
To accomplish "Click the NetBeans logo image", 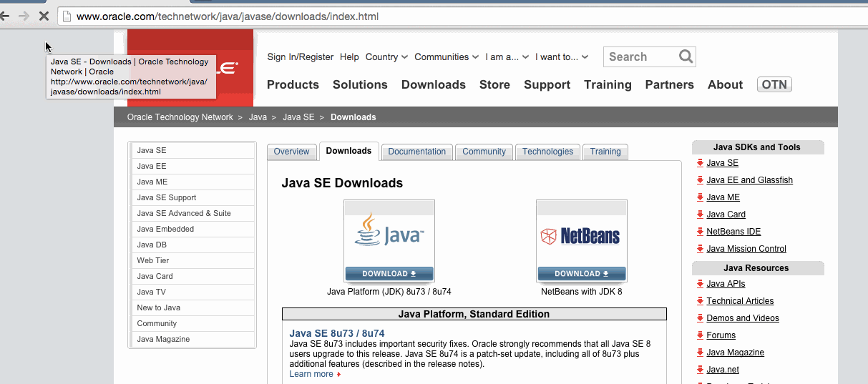I will pyautogui.click(x=580, y=236).
